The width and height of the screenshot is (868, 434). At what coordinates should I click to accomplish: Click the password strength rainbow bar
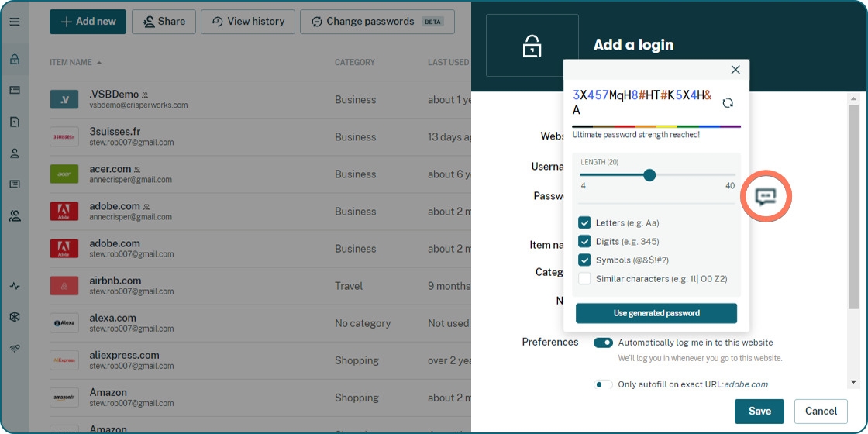656,127
